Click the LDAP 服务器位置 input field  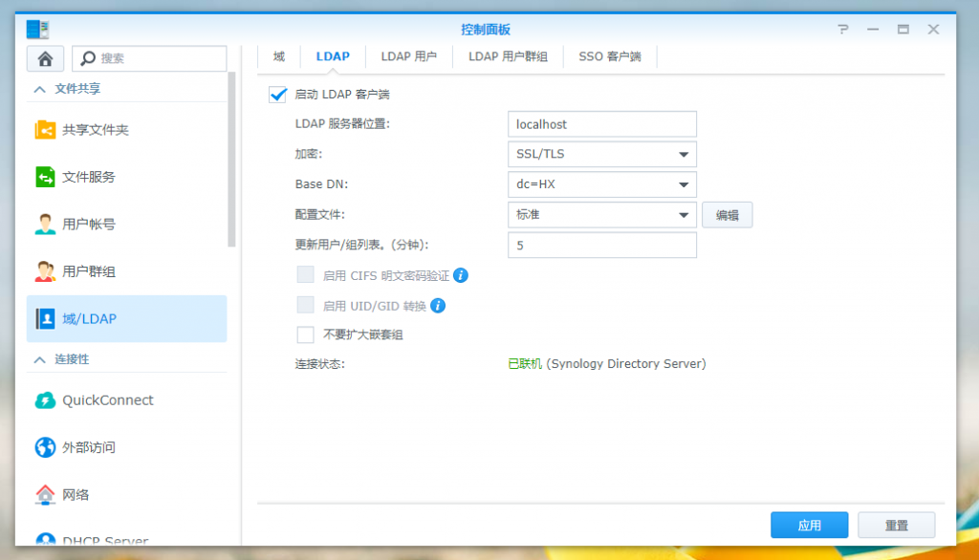pyautogui.click(x=601, y=124)
